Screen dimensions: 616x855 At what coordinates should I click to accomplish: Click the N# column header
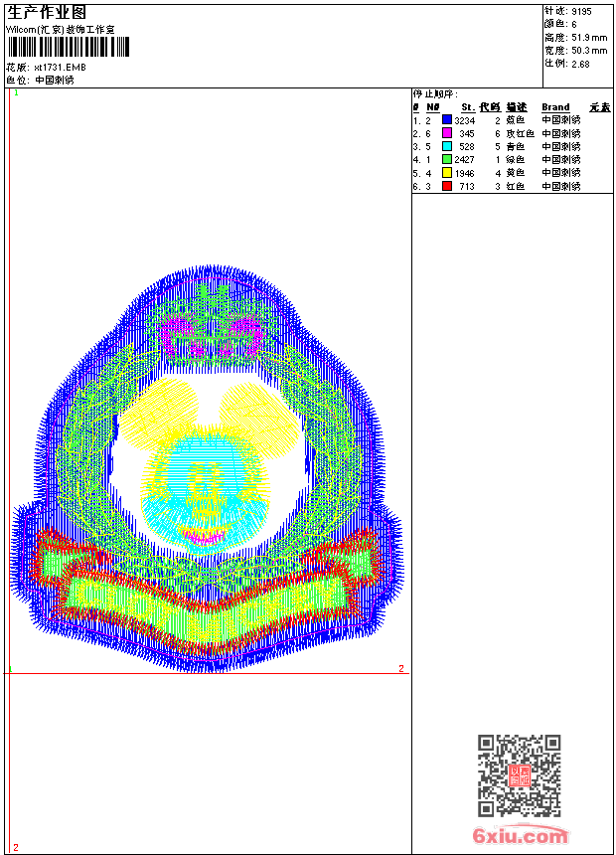click(x=433, y=107)
